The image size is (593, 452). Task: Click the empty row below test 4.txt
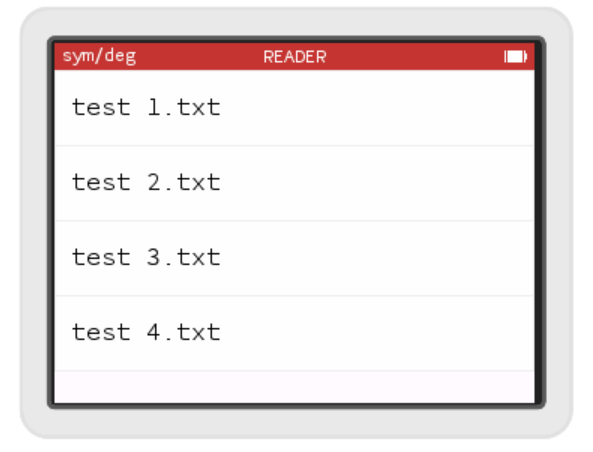295,387
